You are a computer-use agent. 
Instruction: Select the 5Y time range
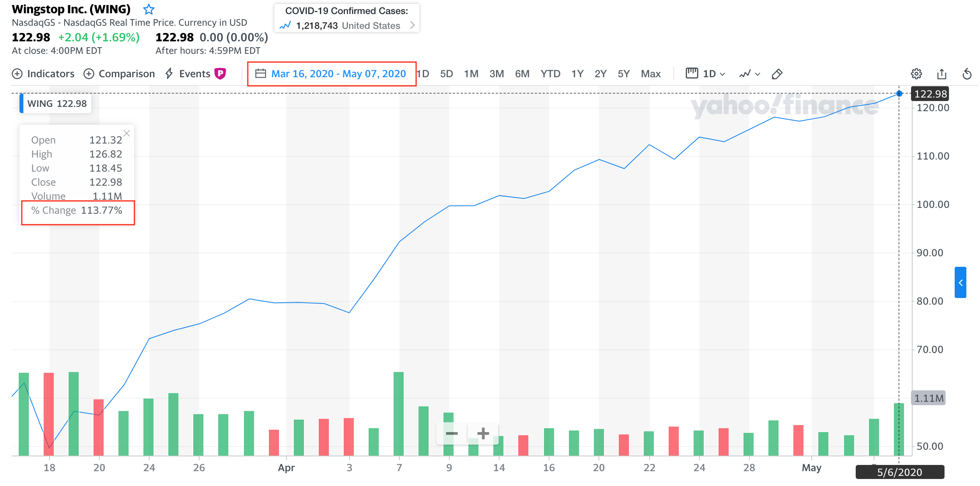(x=624, y=74)
